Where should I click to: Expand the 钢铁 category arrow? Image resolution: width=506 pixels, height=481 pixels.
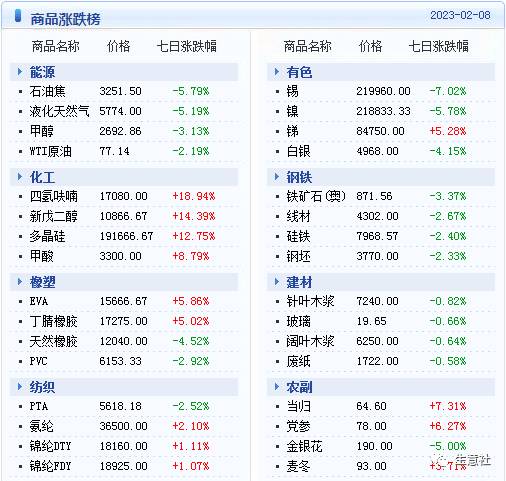277,177
